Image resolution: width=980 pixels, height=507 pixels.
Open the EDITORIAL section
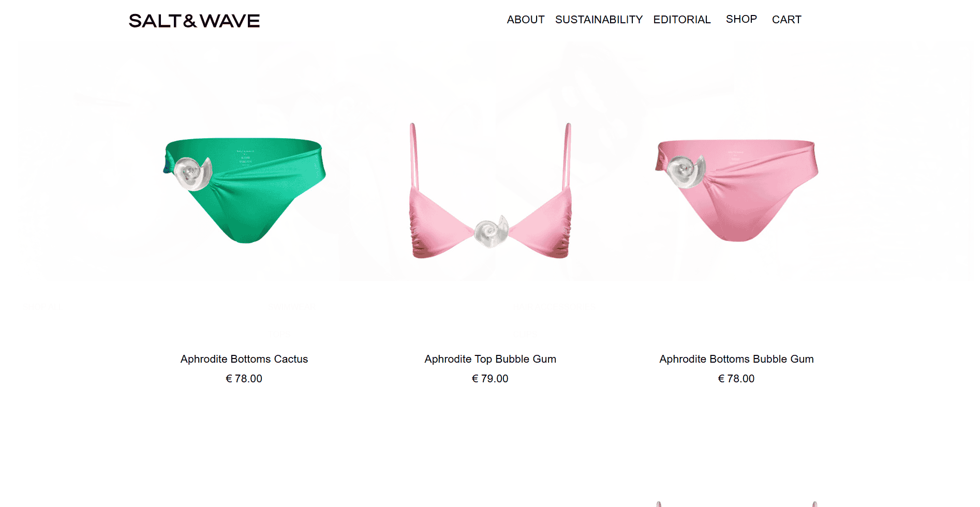click(x=681, y=20)
